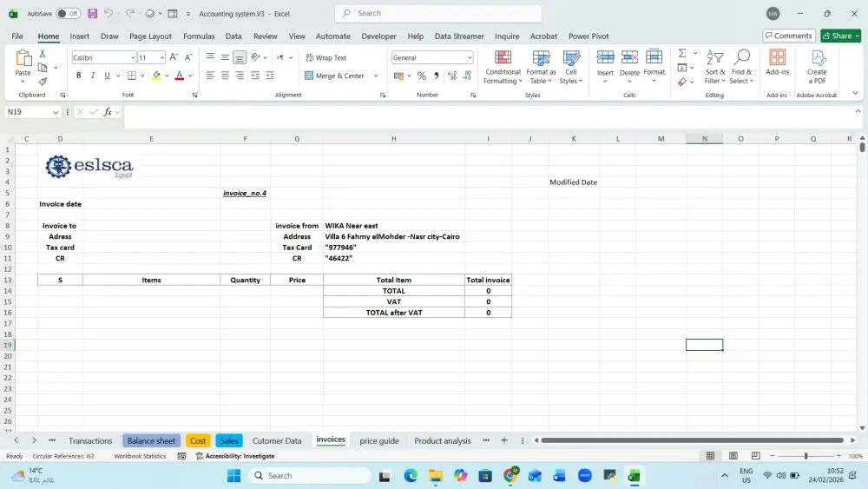
Task: Click the Decrease Font Size icon
Action: click(188, 57)
